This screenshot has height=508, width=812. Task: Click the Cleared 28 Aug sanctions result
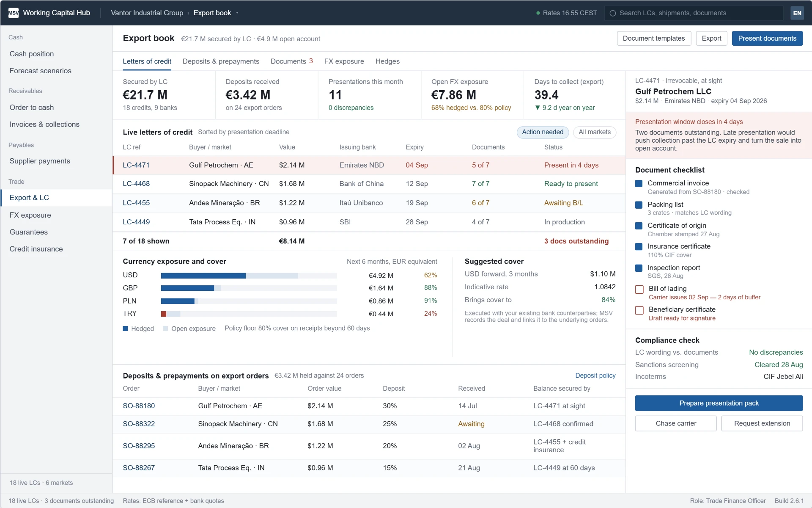tap(779, 364)
